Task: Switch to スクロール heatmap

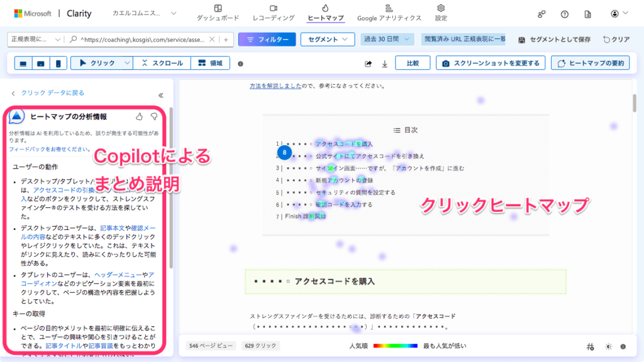Action: point(162,63)
